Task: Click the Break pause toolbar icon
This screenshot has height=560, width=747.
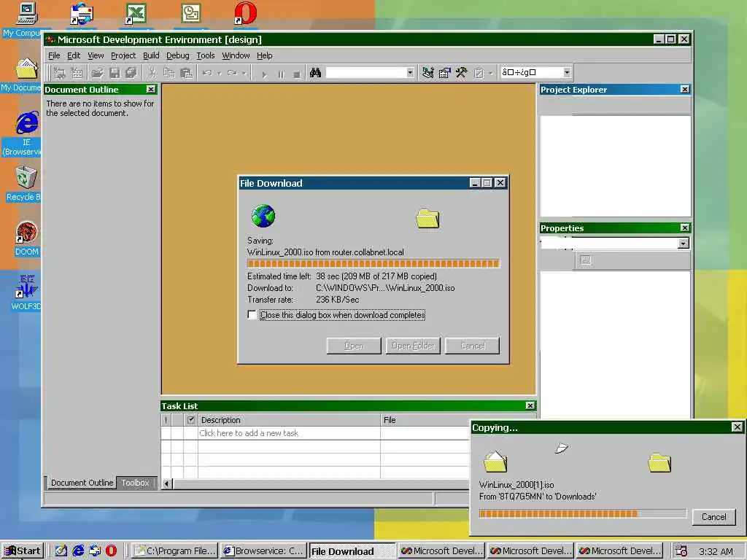Action: 281,74
